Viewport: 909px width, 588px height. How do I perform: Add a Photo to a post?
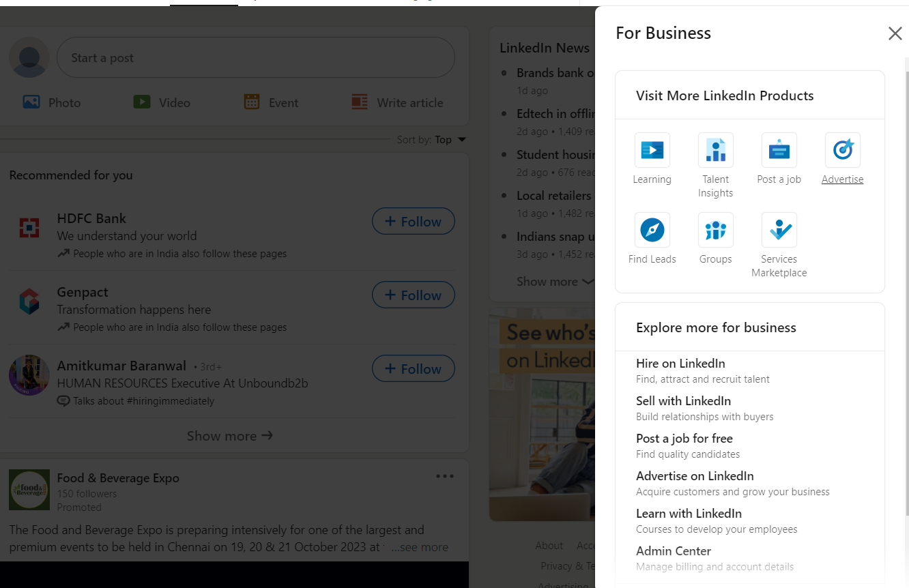coord(52,103)
